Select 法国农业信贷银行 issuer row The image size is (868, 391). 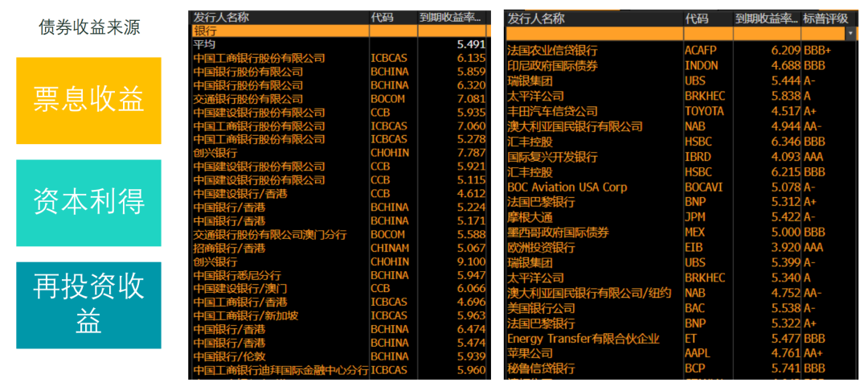point(680,51)
